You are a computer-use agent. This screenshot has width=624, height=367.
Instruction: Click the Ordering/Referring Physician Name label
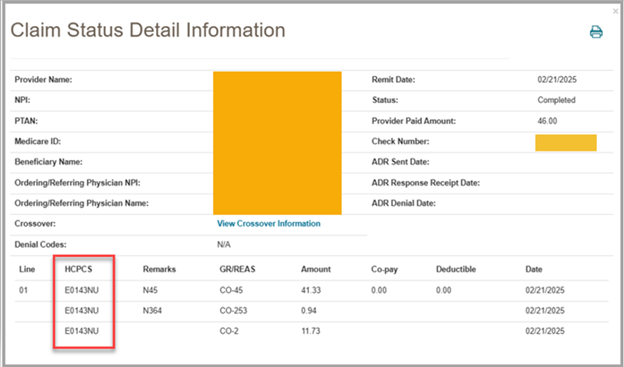pos(82,203)
